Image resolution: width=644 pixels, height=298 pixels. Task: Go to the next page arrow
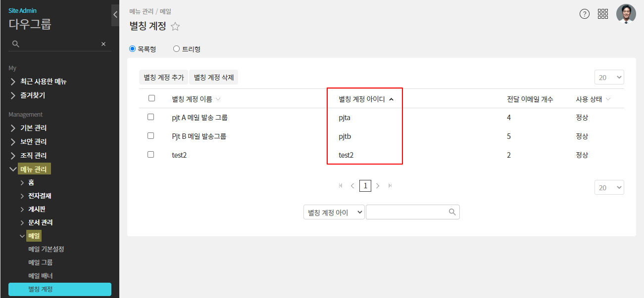[378, 186]
